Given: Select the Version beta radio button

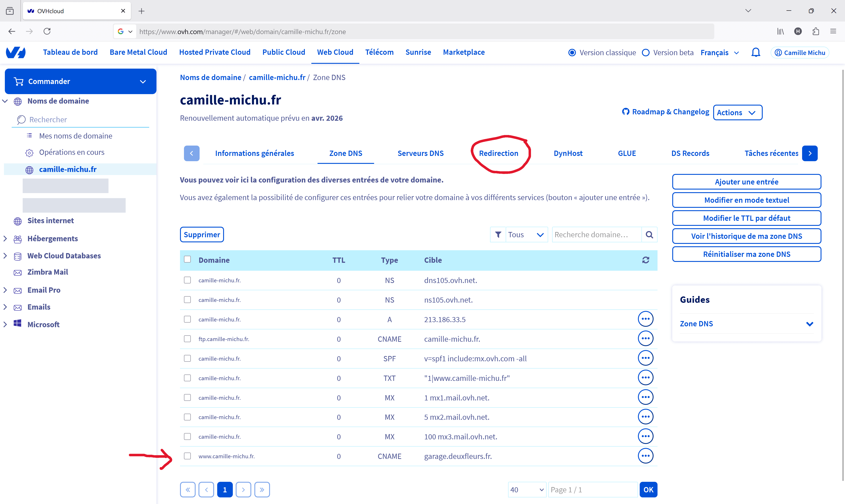Looking at the screenshot, I should 646,53.
